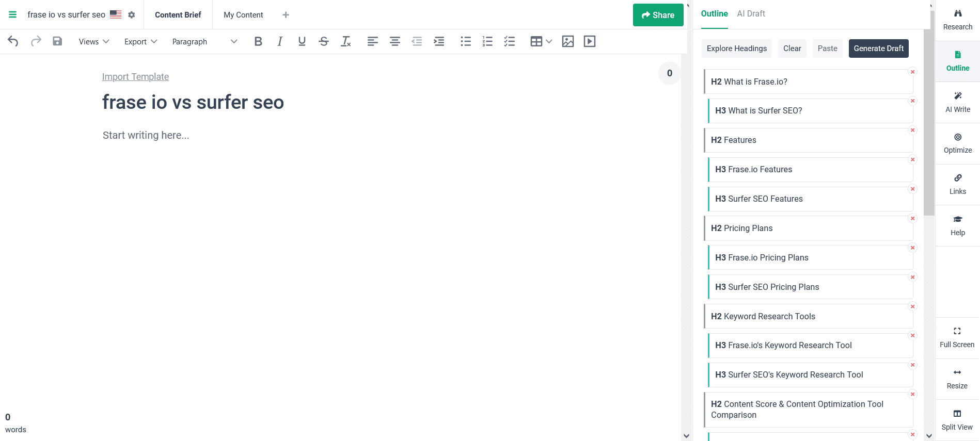This screenshot has width=980, height=441.
Task: Toggle bold formatting
Action: coord(258,41)
